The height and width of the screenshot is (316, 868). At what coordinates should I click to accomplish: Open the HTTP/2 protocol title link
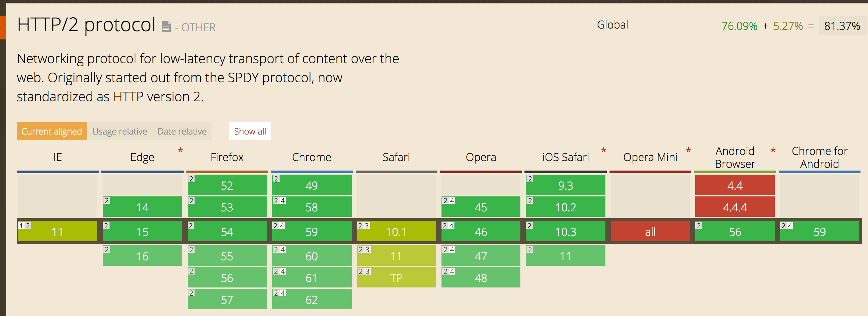coord(86,25)
